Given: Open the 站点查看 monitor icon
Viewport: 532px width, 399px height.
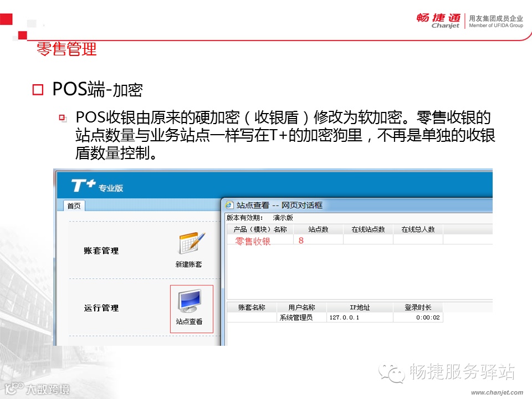Looking at the screenshot, I should coord(190,300).
